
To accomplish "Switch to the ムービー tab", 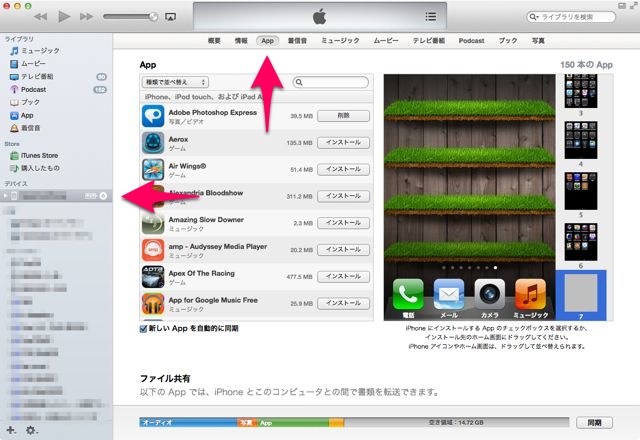I will pyautogui.click(x=386, y=41).
